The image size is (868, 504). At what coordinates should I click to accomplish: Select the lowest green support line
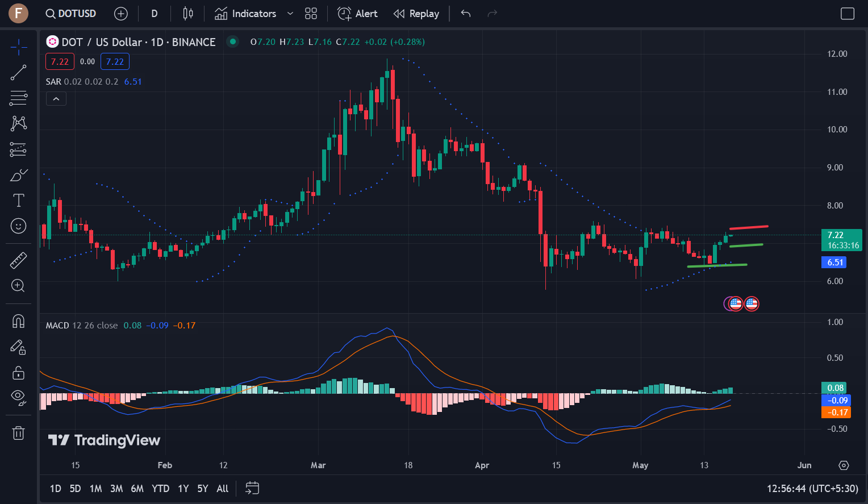click(x=717, y=265)
